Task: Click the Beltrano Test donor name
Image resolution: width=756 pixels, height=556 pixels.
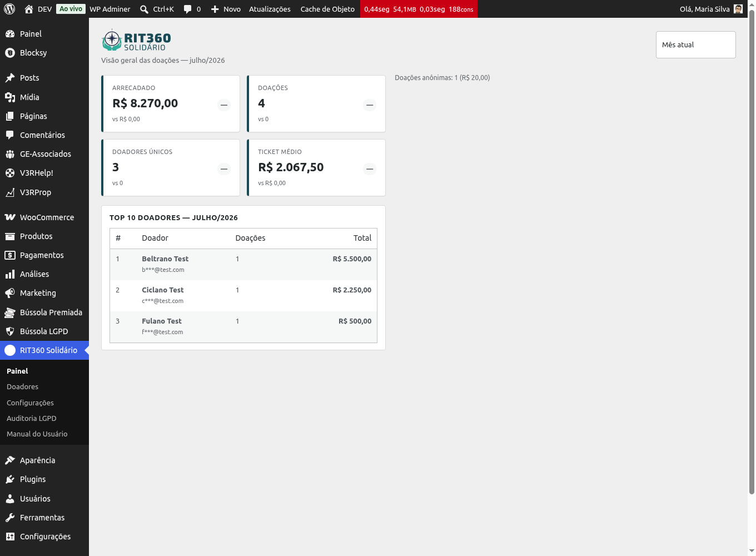Action: 165,259
